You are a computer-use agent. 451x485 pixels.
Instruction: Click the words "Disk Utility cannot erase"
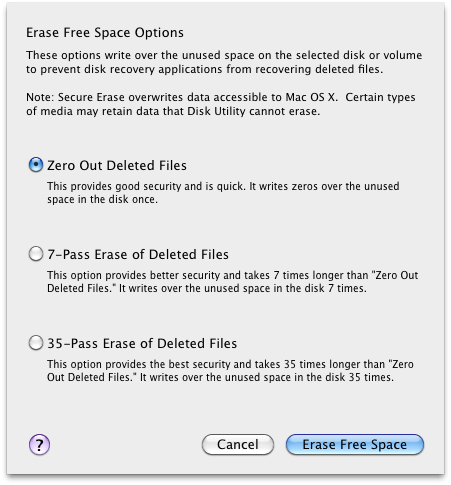(253, 111)
